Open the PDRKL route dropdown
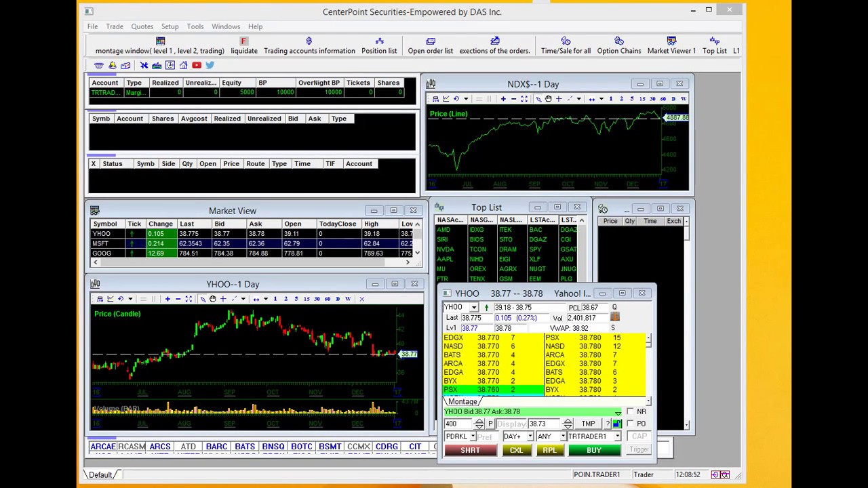 [x=473, y=436]
